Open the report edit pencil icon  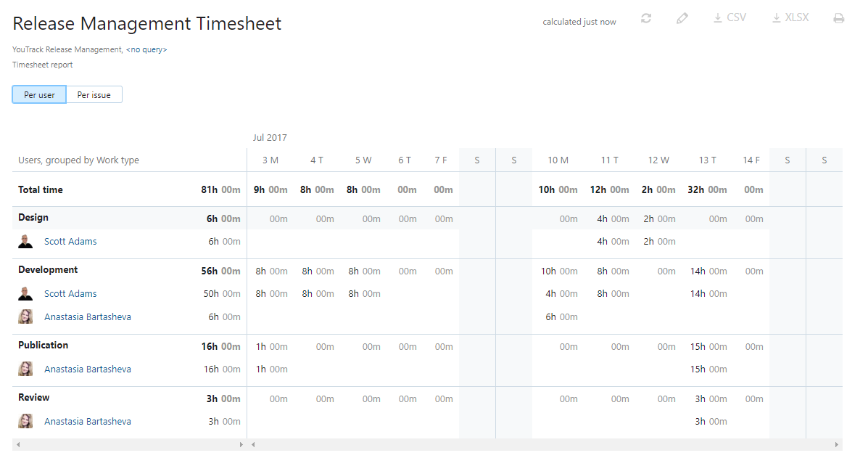(682, 17)
